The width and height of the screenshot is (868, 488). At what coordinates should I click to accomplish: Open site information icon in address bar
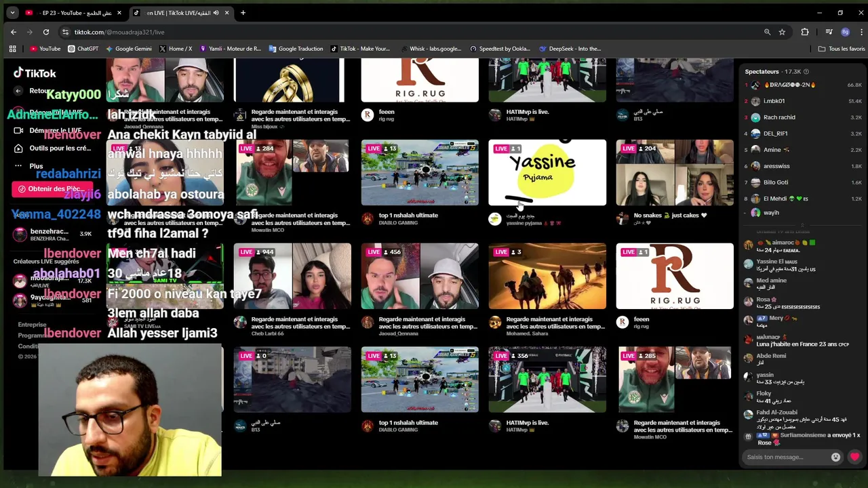tap(65, 32)
